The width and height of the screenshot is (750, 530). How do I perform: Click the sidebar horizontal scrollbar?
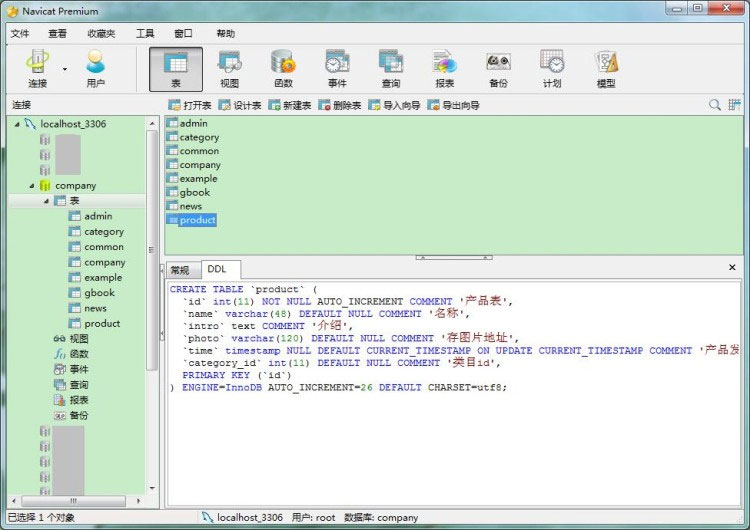click(72, 500)
